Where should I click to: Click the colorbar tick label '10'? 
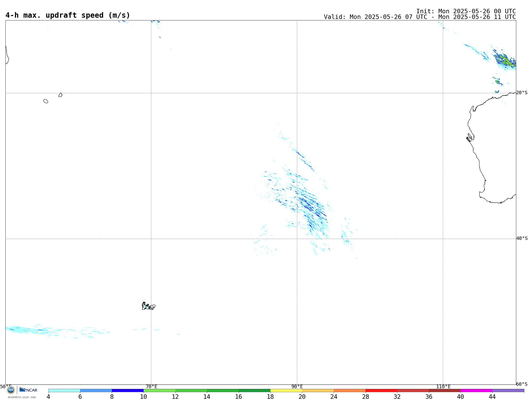144,397
